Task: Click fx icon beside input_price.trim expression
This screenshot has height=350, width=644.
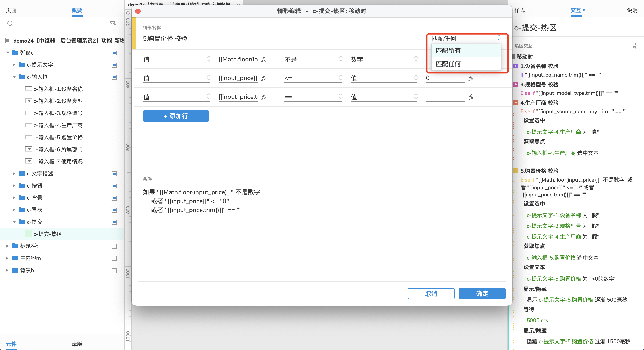Action: click(264, 97)
